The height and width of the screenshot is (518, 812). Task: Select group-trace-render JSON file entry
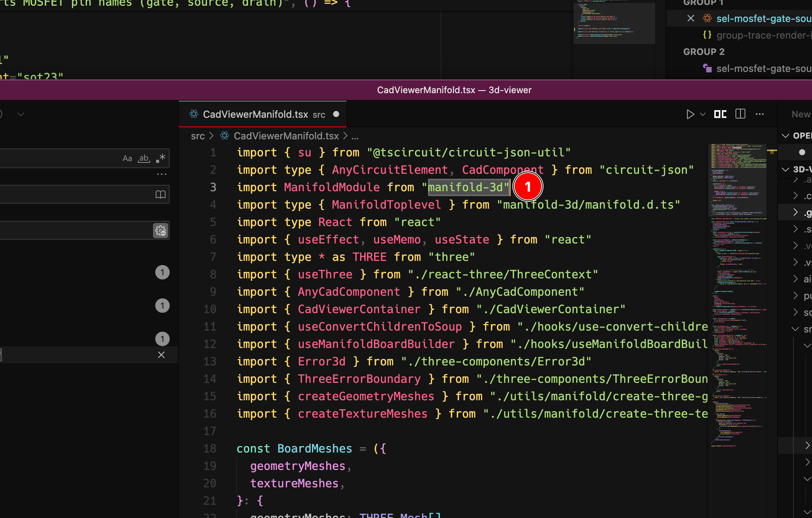761,35
